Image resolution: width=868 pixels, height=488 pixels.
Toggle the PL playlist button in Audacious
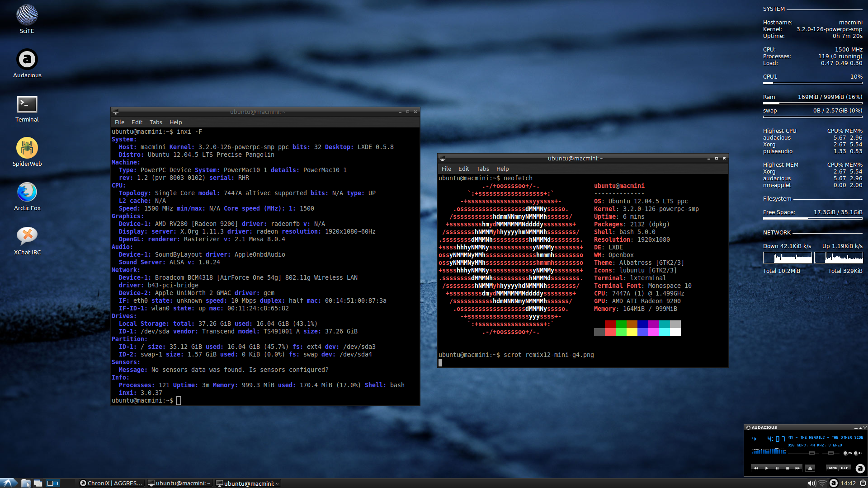858,453
